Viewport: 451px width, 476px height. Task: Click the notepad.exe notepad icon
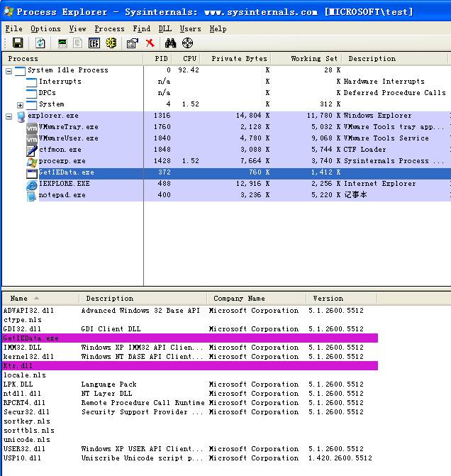point(32,196)
